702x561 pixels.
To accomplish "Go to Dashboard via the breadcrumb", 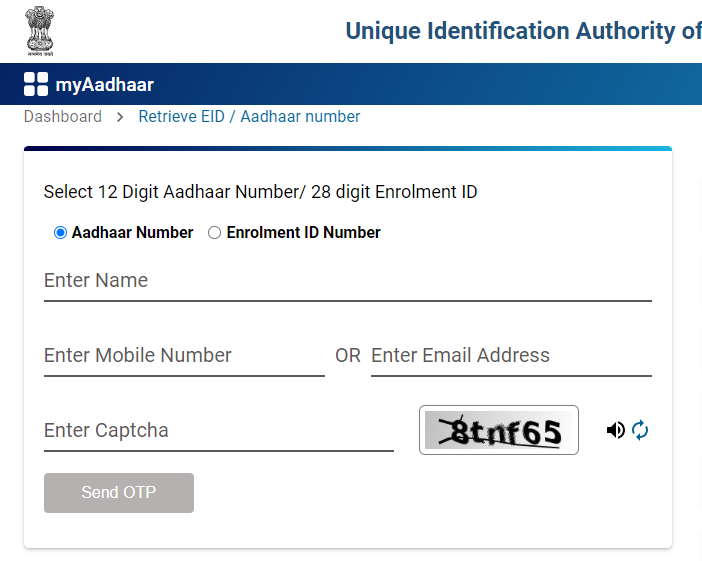I will point(63,117).
